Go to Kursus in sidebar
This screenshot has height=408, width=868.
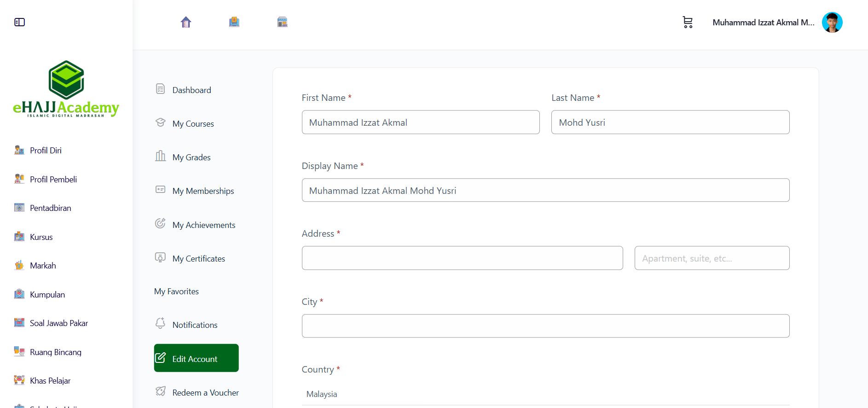click(41, 237)
